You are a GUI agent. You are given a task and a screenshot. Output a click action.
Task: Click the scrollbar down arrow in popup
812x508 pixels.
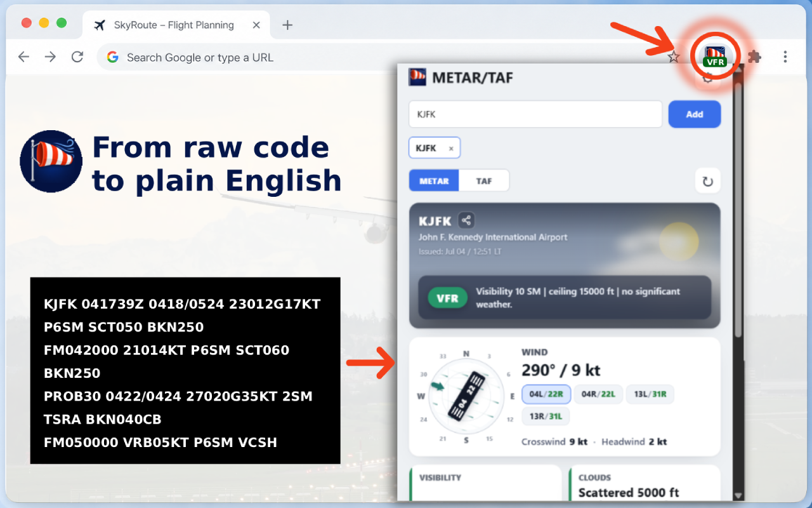[x=738, y=495]
